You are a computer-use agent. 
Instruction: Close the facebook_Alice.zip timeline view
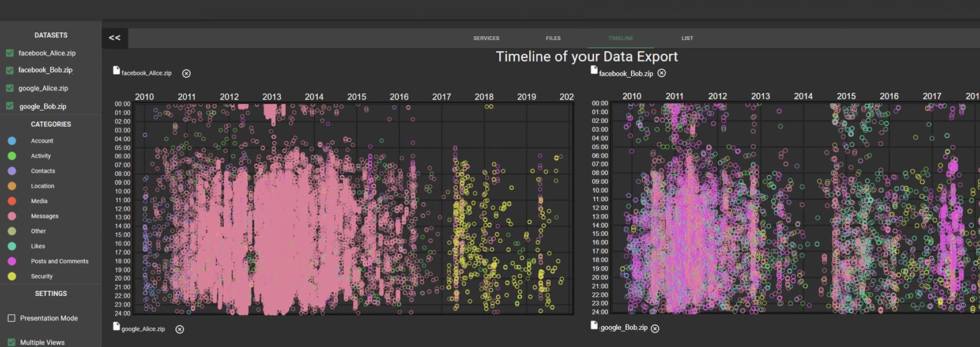(186, 73)
